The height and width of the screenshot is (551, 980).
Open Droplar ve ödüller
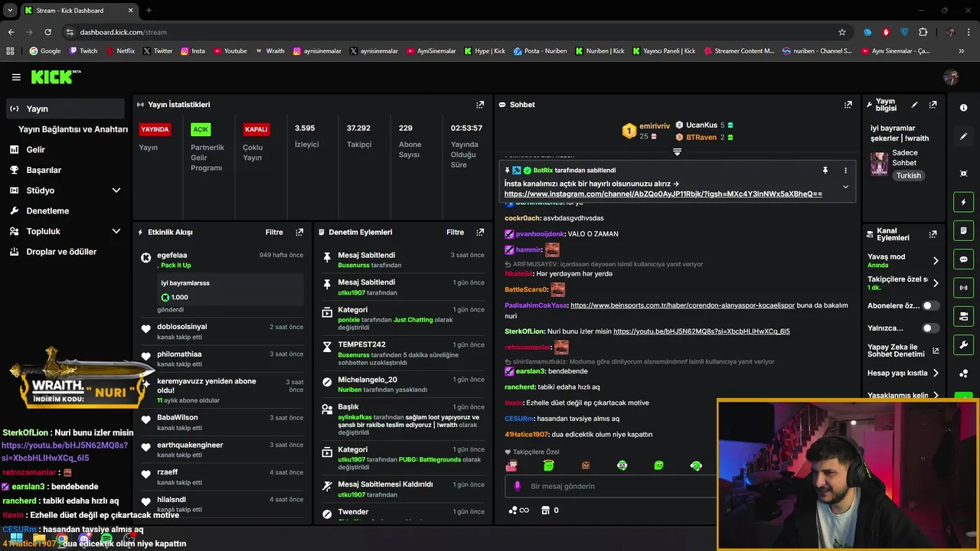tap(61, 252)
